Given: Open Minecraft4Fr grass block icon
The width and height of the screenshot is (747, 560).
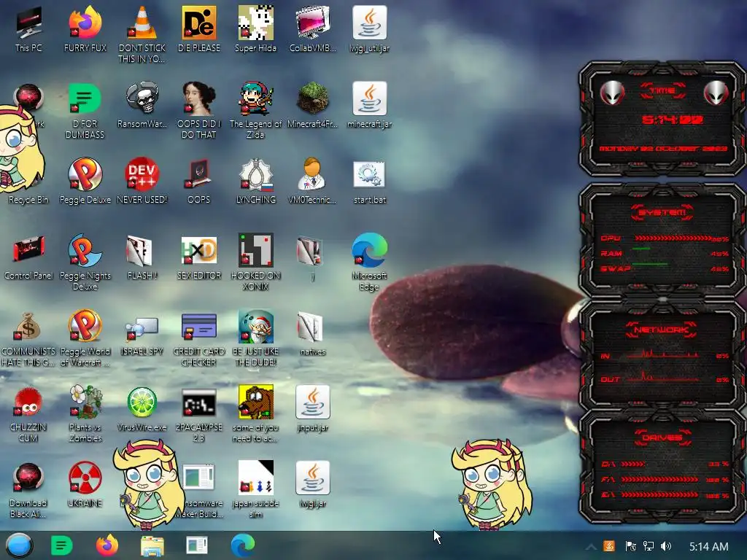Looking at the screenshot, I should tap(312, 105).
